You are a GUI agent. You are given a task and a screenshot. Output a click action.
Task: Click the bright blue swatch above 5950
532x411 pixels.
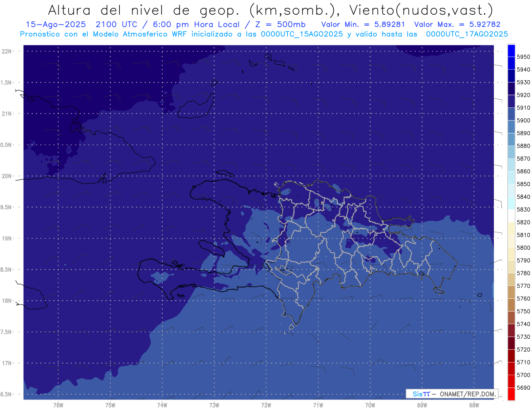(x=511, y=51)
